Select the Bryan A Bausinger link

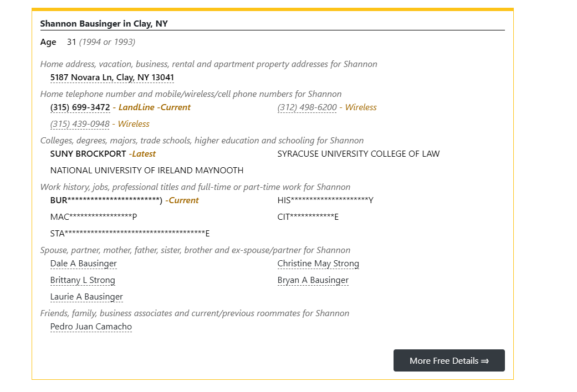[x=313, y=280]
